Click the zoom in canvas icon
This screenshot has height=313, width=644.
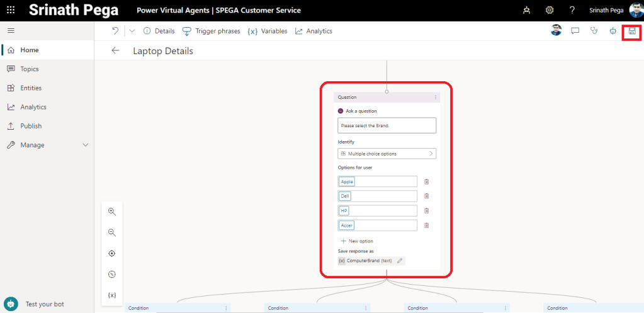click(112, 212)
